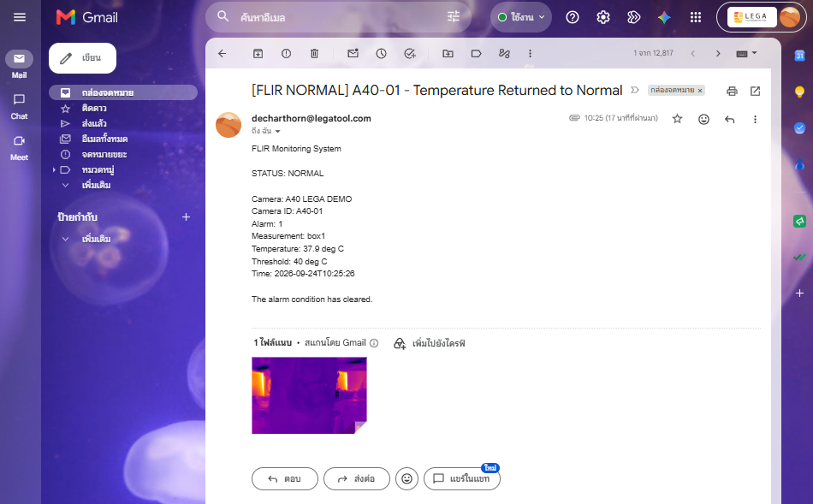Click in the search mail field

[340, 17]
